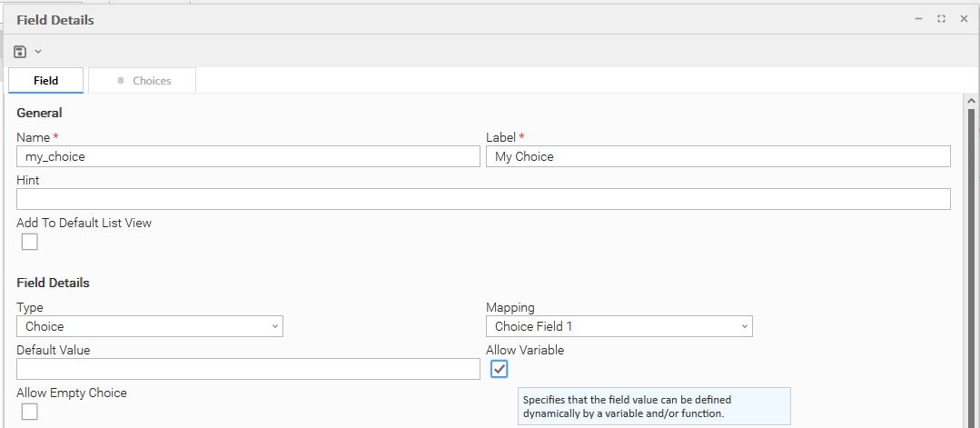Click the vertical scrollbar thumb
Viewport: 980px width, 428px height.
971,264
